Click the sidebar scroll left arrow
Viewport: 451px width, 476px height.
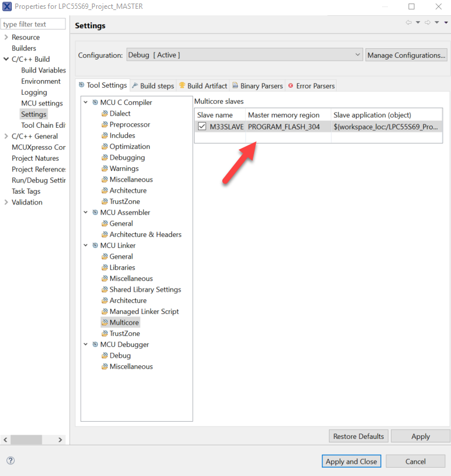pos(5,439)
